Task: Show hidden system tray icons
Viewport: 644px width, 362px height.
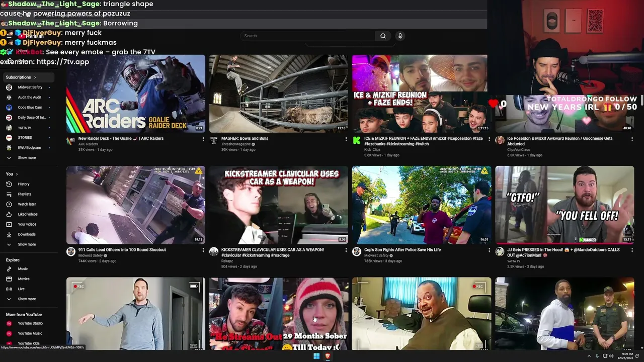Action: click(589, 356)
